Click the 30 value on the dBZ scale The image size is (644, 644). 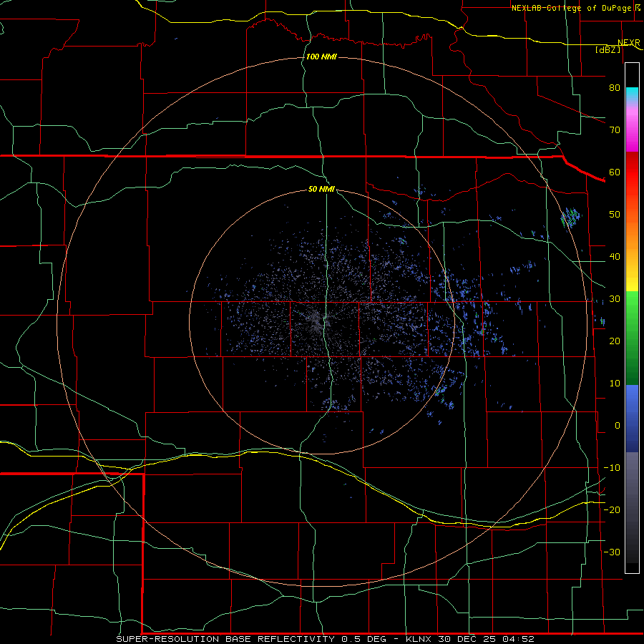click(x=615, y=298)
